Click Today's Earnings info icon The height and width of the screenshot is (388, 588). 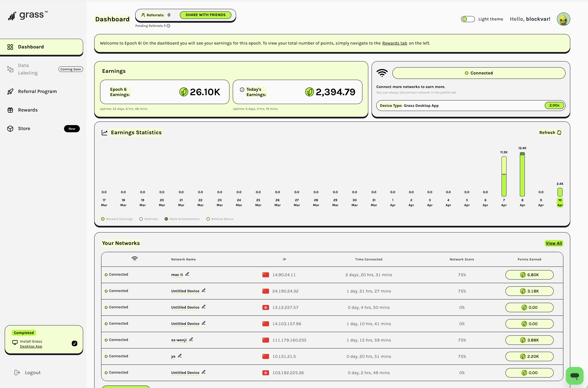242,90
